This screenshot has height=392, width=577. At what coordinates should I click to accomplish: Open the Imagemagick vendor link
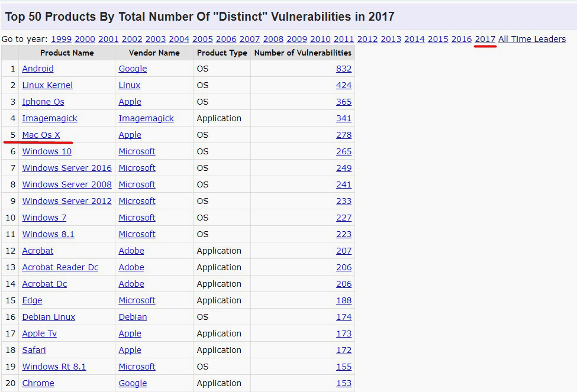(146, 118)
